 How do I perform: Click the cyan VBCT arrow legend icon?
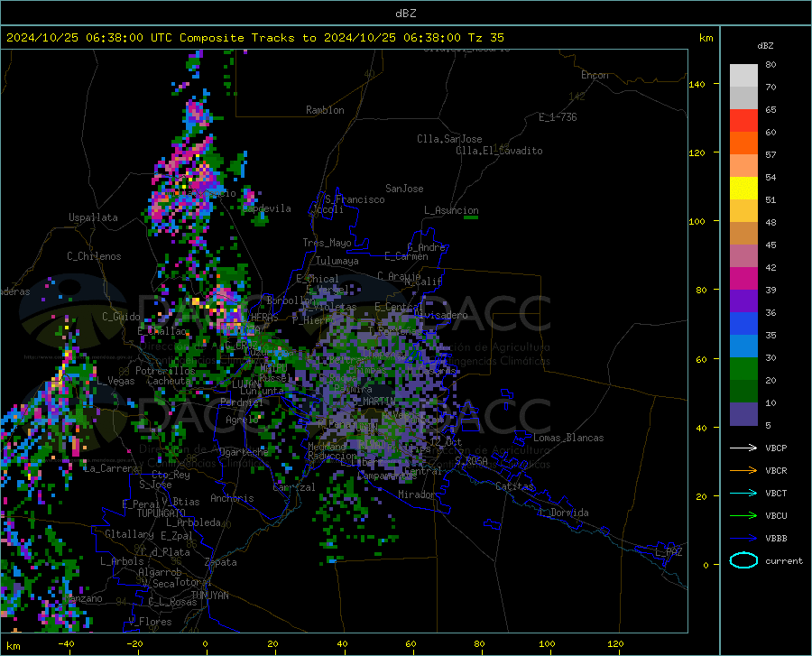click(x=743, y=493)
